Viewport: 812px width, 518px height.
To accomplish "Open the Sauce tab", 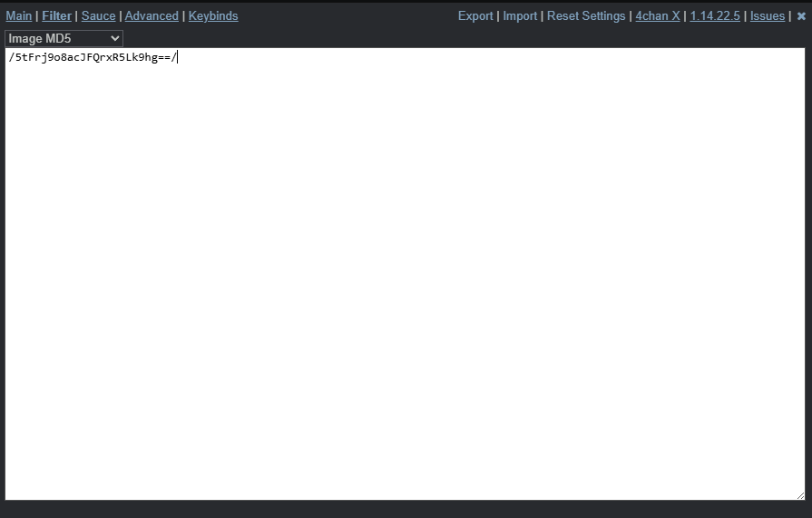I will [x=98, y=16].
